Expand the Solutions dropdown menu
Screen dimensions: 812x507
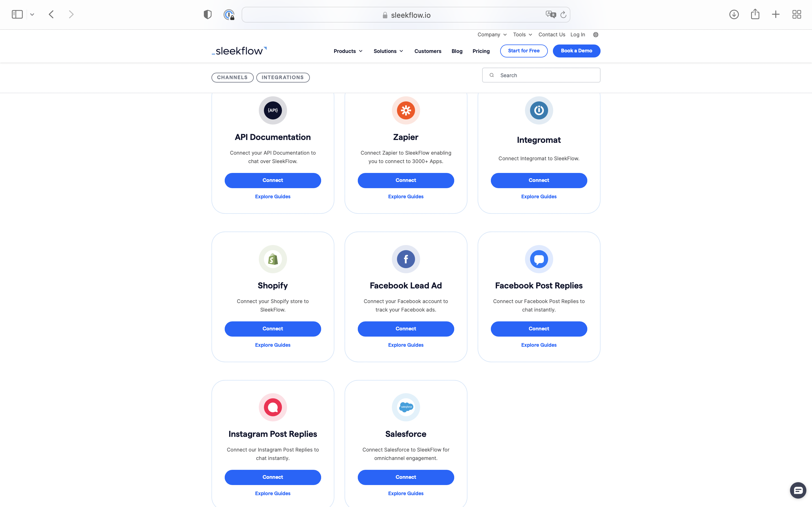[x=388, y=51]
